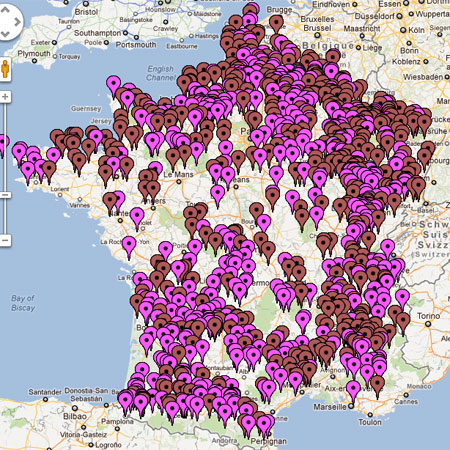The width and height of the screenshot is (450, 450).
Task: Click the zoom in plus button
Action: [x=5, y=97]
